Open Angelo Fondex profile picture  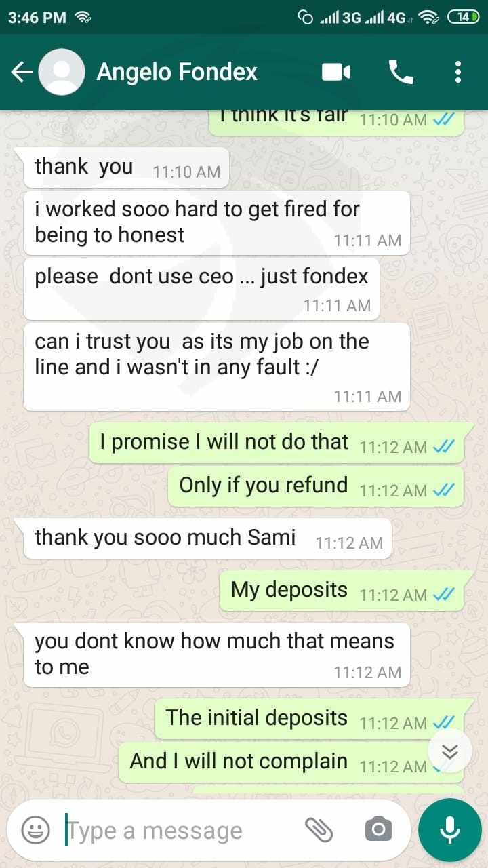(x=62, y=72)
